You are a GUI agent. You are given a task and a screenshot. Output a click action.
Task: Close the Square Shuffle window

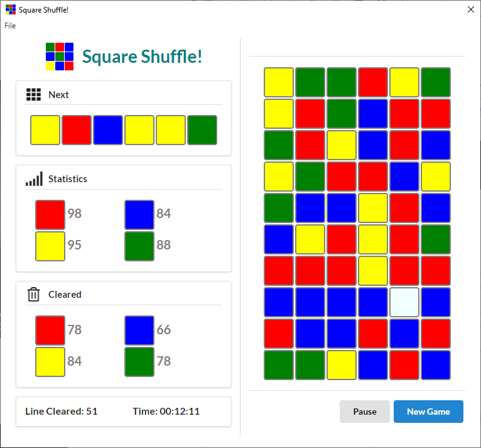coord(470,9)
